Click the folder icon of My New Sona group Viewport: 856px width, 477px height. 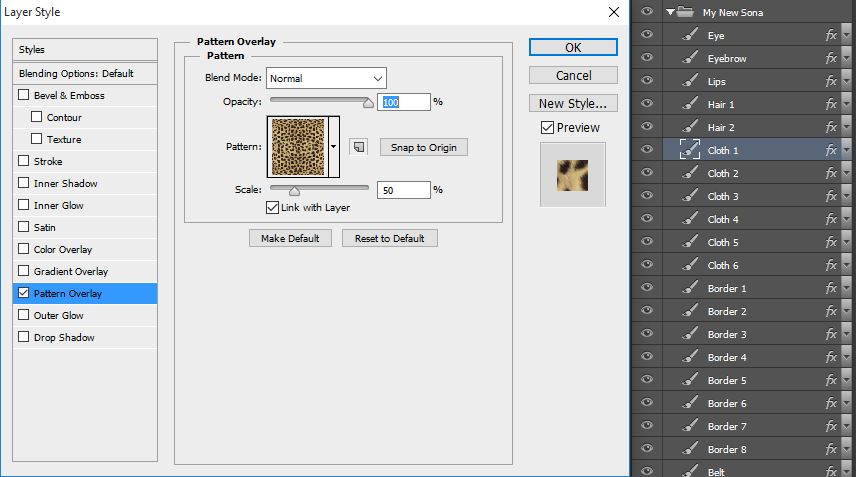tap(685, 12)
